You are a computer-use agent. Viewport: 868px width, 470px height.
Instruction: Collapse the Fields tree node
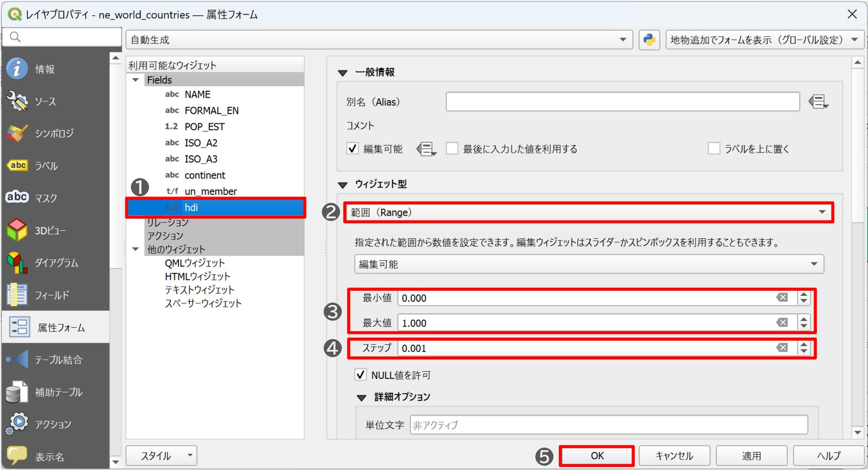tap(136, 80)
